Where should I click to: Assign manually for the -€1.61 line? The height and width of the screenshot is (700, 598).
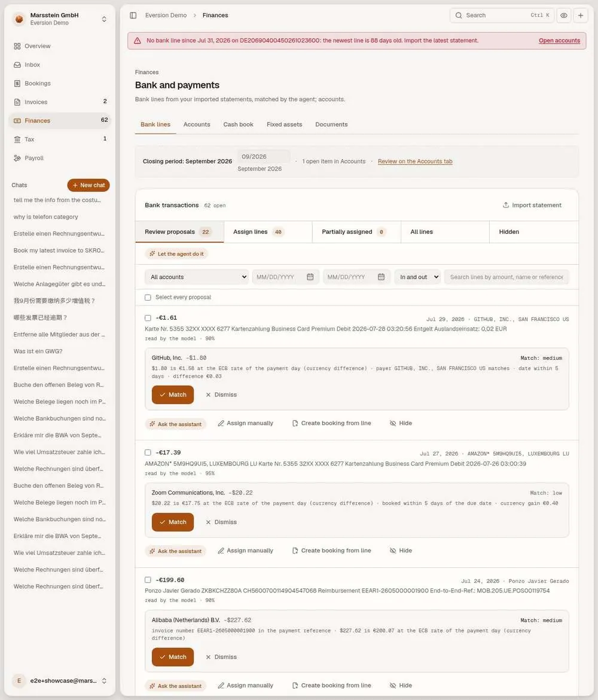[x=246, y=423]
